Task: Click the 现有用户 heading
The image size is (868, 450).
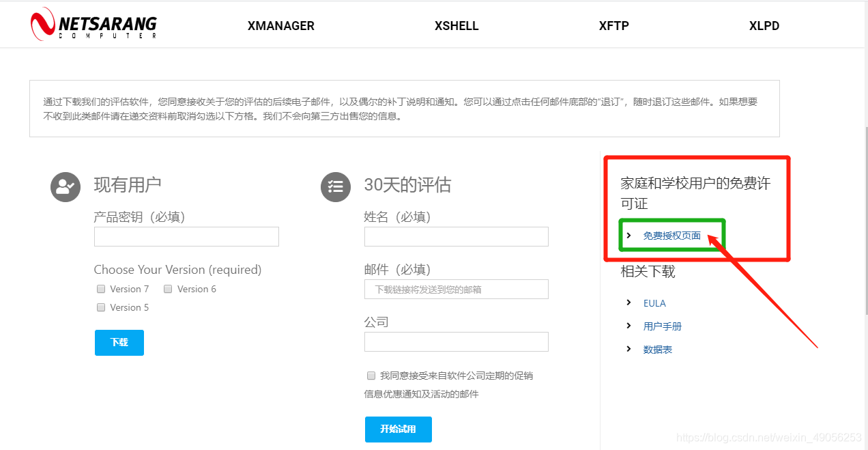Action: point(128,184)
